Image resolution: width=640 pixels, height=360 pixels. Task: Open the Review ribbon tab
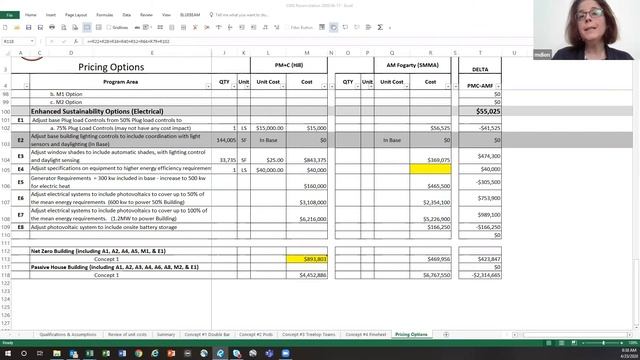[x=146, y=15]
